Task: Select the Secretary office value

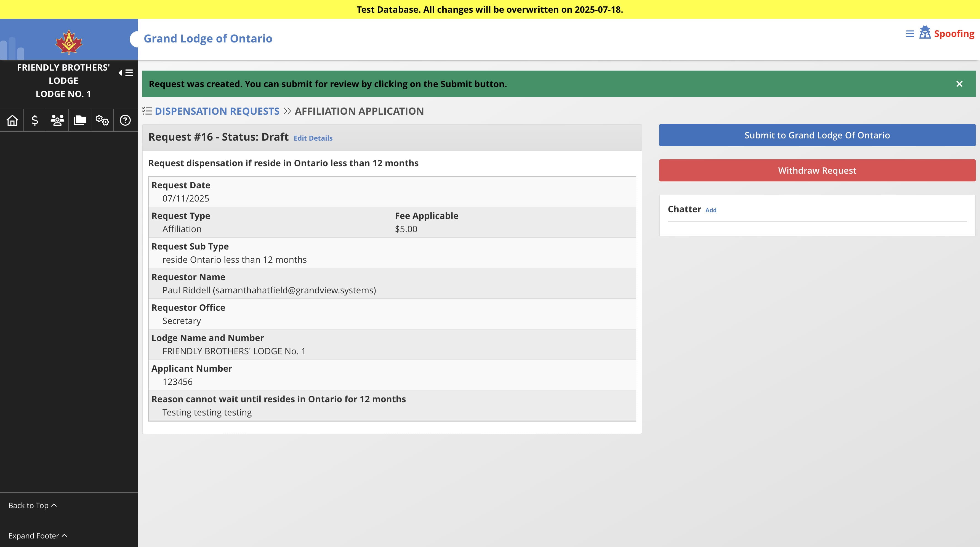Action: [182, 321]
